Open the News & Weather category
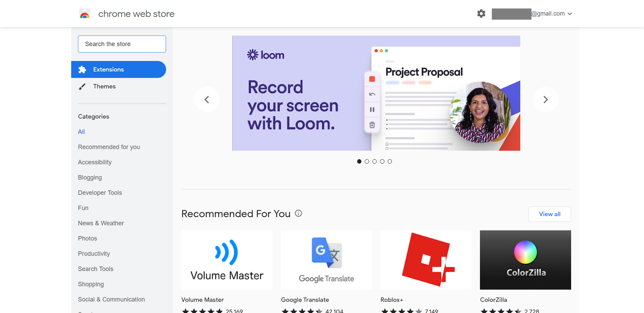The image size is (644, 313). point(101,223)
